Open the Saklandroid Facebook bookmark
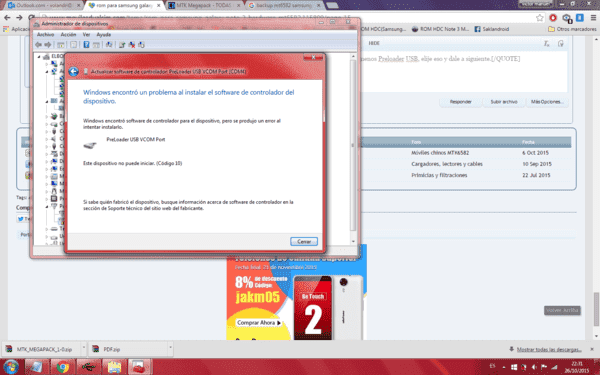The image size is (600, 375). coord(492,29)
